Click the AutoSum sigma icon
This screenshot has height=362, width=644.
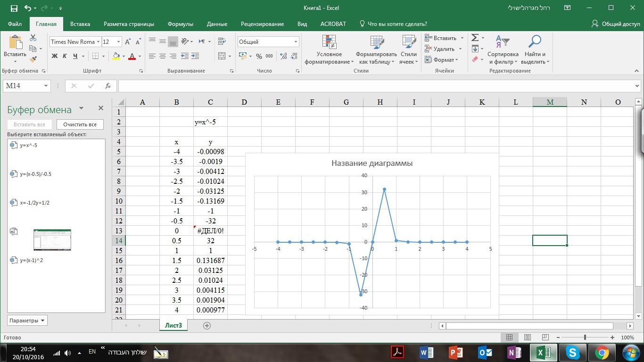pos(475,38)
